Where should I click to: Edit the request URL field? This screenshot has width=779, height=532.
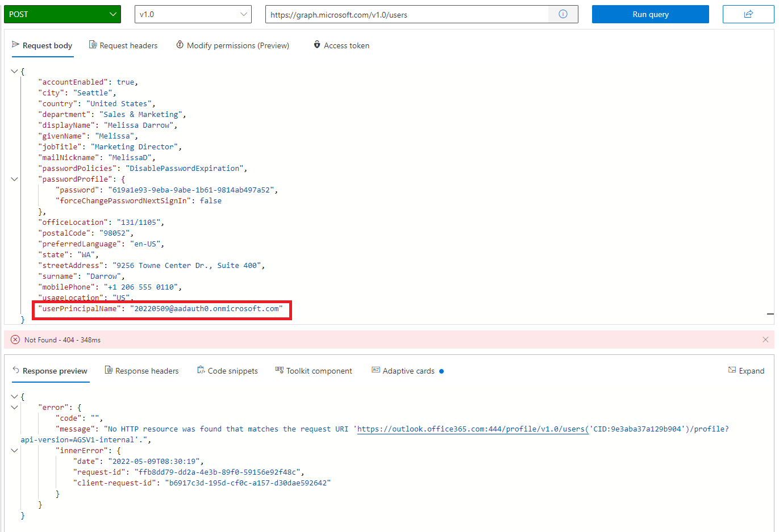coord(407,15)
